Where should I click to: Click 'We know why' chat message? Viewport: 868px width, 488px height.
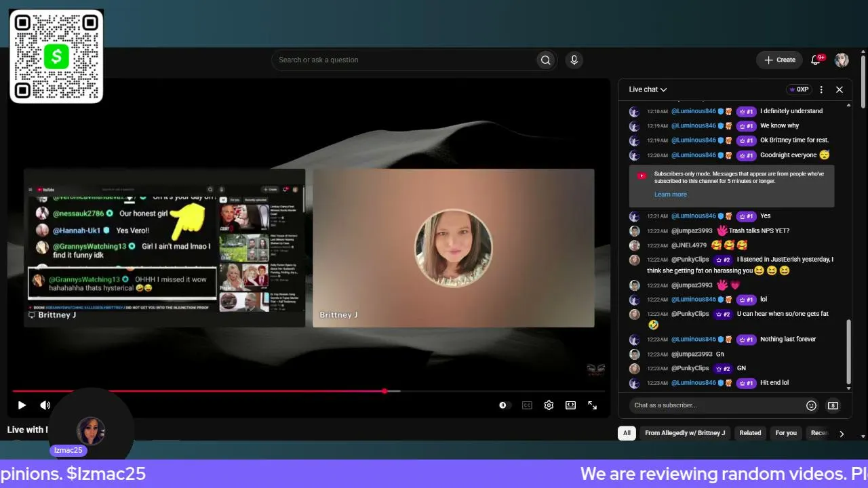[x=779, y=126]
